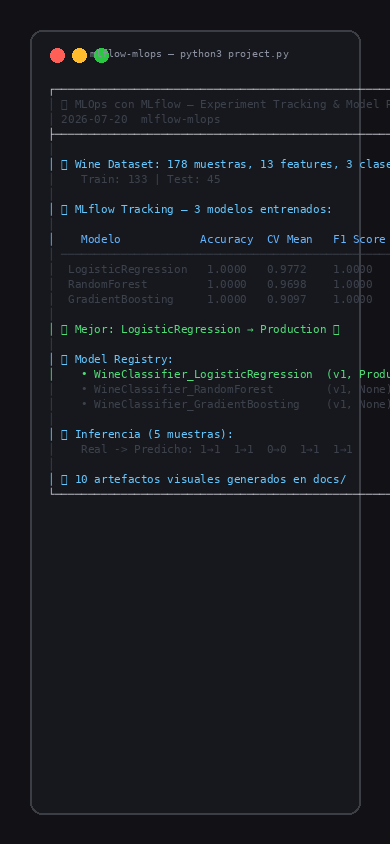The height and width of the screenshot is (844, 390).
Task: Click the yellow minimize button of the terminal
Action: (80, 55)
